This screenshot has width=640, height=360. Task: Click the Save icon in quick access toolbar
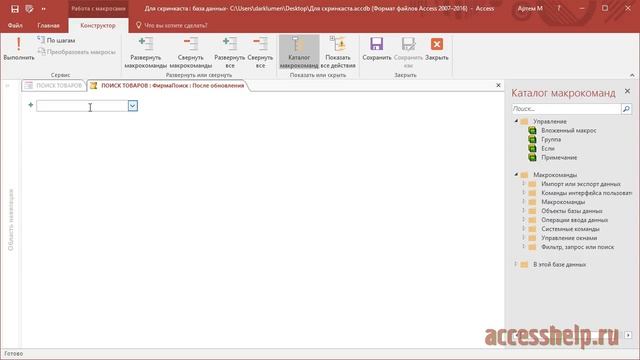[x=15, y=9]
